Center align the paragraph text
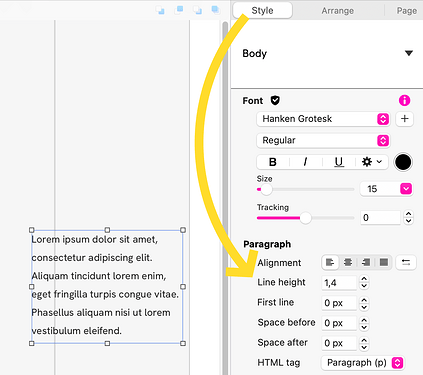Screen dimensions: 423x375 pyautogui.click(x=348, y=263)
